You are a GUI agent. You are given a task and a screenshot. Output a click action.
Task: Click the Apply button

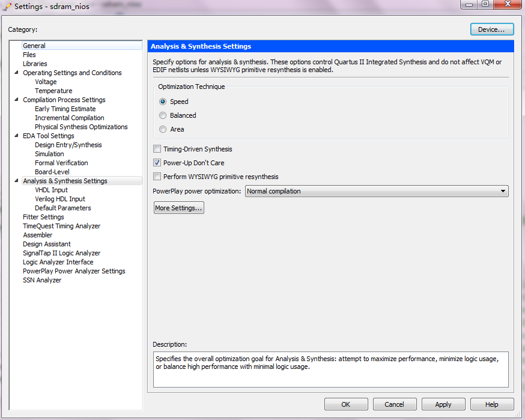(443, 404)
